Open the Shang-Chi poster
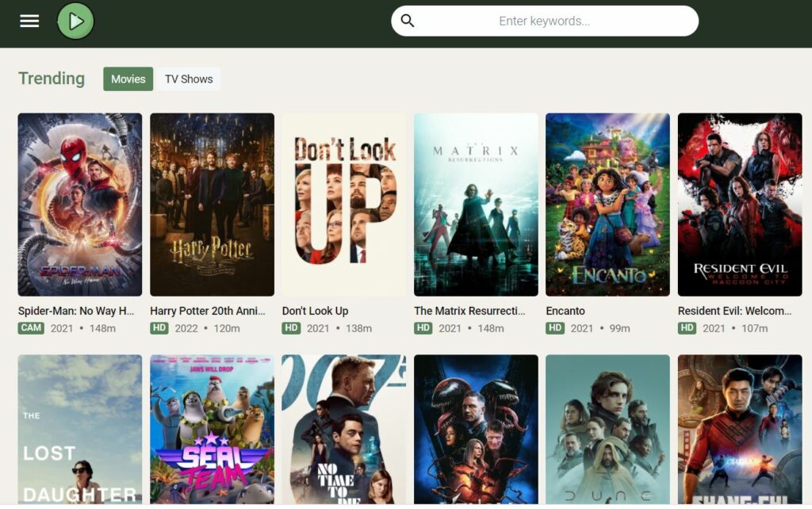812x509 pixels. [740, 429]
